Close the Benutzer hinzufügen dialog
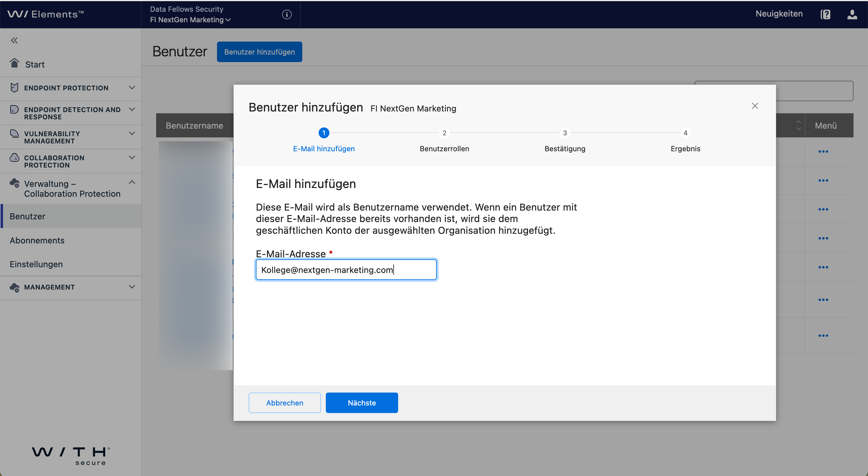 point(755,106)
